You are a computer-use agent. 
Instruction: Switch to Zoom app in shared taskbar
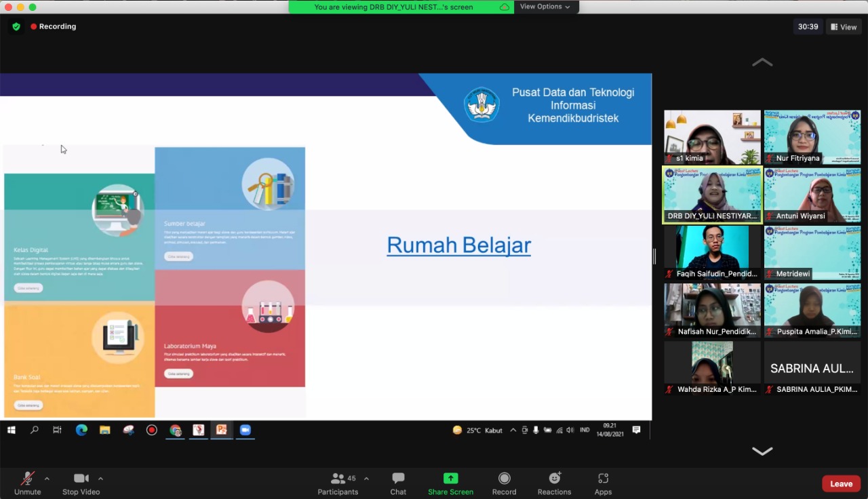pos(245,430)
